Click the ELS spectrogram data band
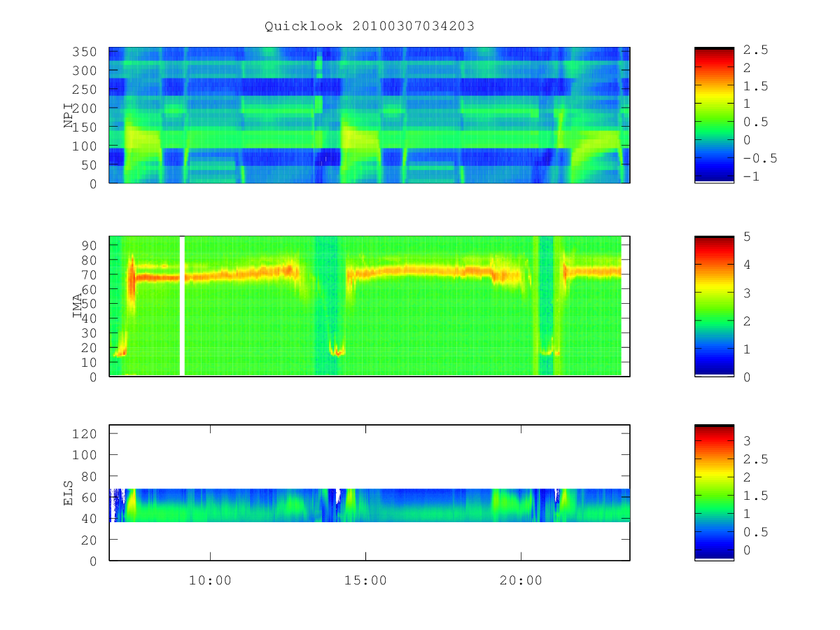 click(x=370, y=505)
